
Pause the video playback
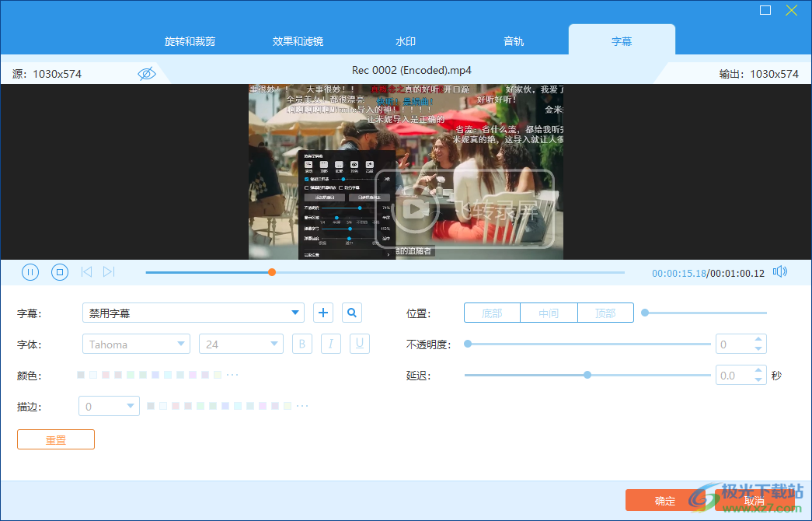(x=30, y=272)
